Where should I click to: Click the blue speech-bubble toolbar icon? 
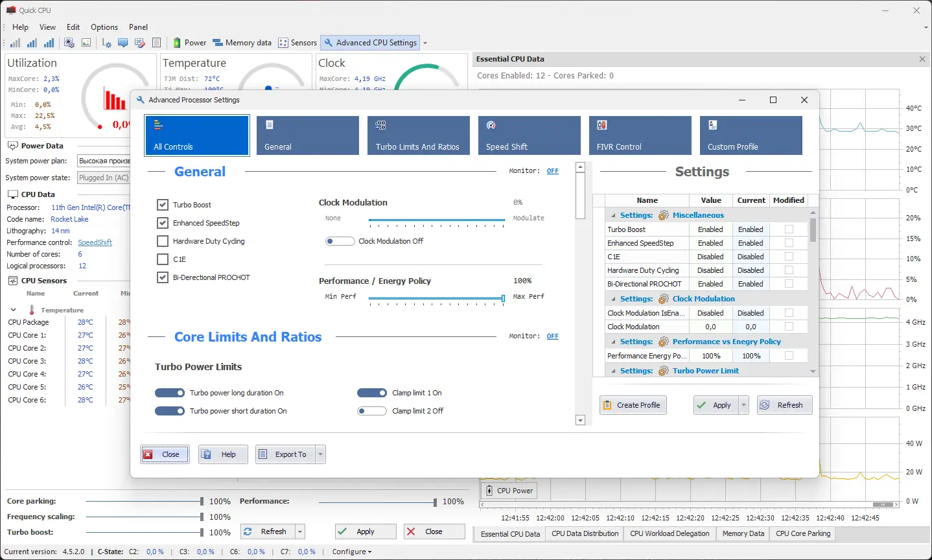122,43
